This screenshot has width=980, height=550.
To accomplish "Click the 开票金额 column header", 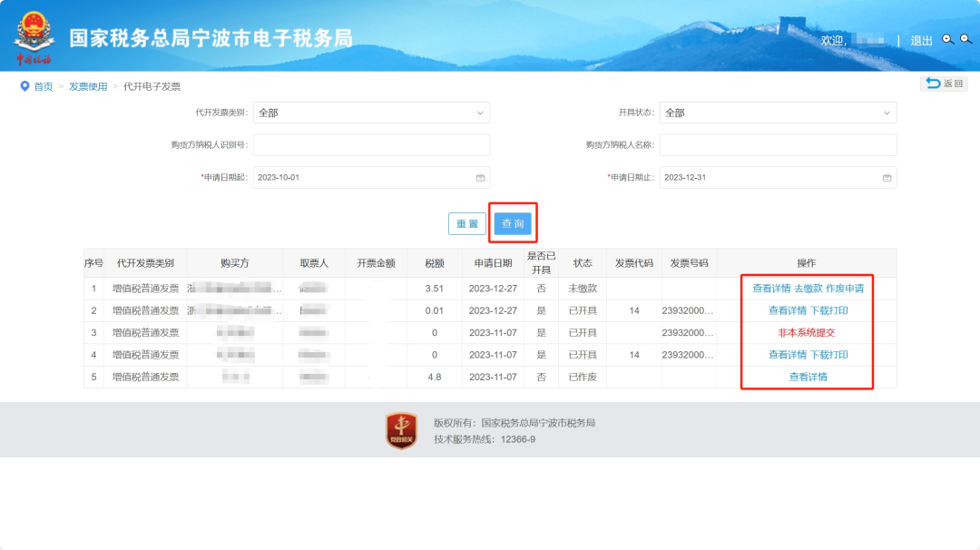I will pyautogui.click(x=377, y=263).
